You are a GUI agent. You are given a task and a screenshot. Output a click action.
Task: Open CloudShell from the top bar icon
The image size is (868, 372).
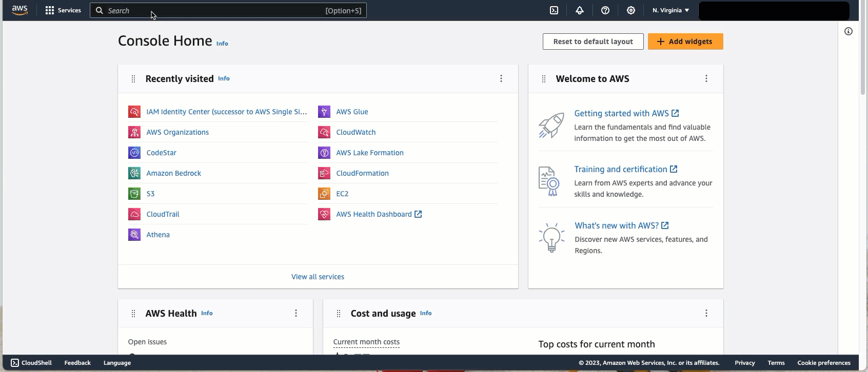[554, 10]
